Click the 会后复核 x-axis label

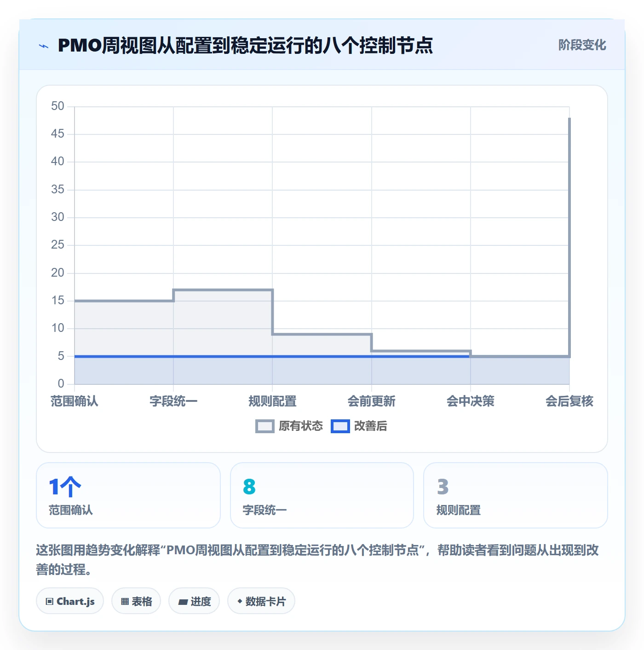[569, 401]
